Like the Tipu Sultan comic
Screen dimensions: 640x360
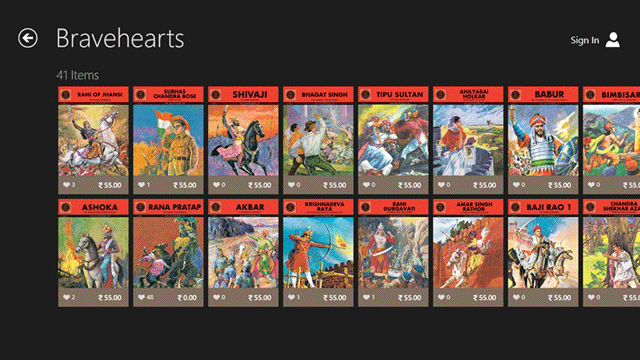[367, 185]
